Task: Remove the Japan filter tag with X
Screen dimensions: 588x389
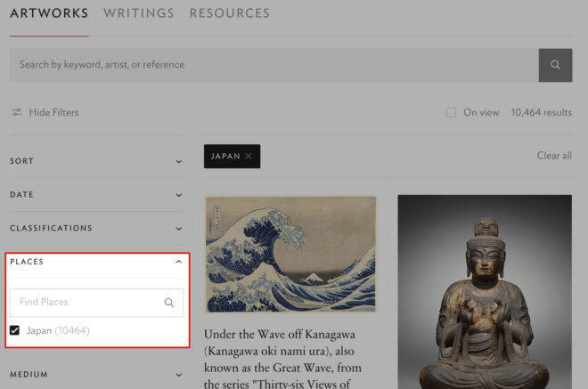Action: pyautogui.click(x=249, y=156)
